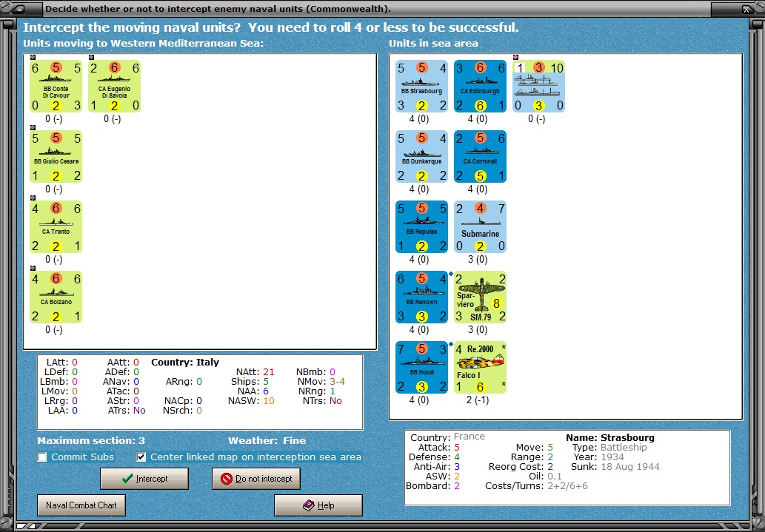Select the BB Dunkerque counter

coord(421,157)
